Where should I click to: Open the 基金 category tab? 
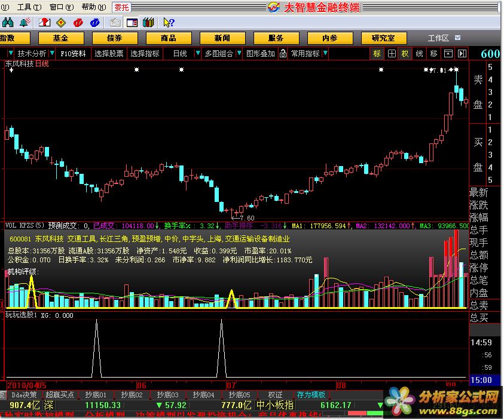61,38
